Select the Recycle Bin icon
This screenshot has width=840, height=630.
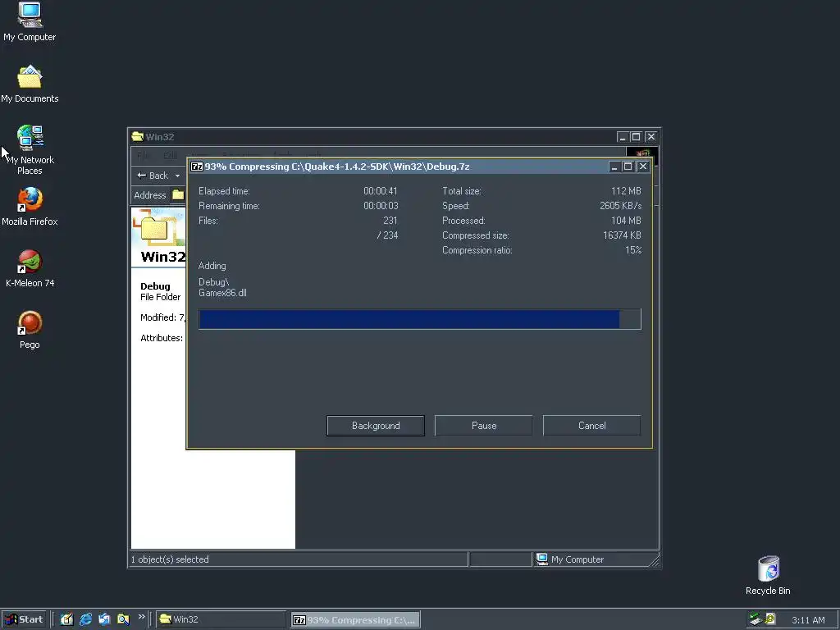pos(768,575)
